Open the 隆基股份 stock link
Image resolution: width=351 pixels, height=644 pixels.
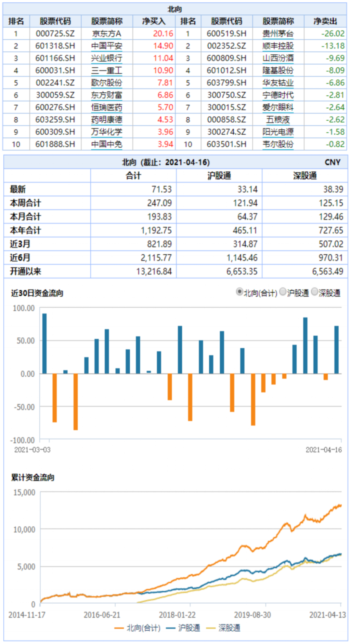tap(278, 71)
